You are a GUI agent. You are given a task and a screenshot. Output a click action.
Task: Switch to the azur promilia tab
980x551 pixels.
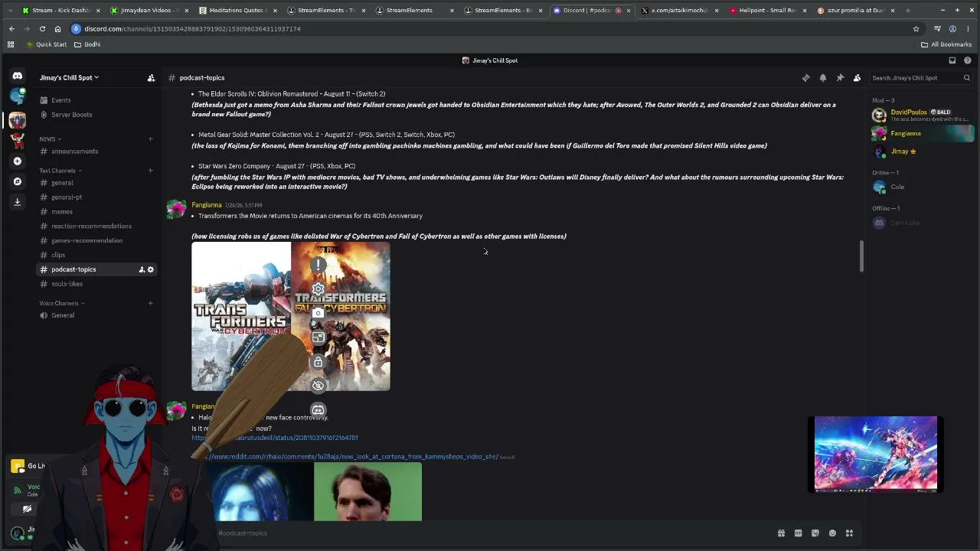pyautogui.click(x=856, y=11)
